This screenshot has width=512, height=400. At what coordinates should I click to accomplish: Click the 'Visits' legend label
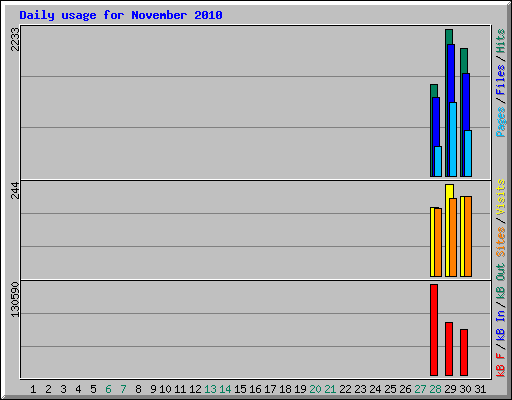501,197
